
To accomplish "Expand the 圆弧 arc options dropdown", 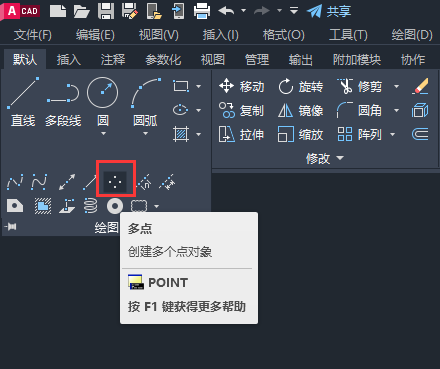I will [x=145, y=134].
